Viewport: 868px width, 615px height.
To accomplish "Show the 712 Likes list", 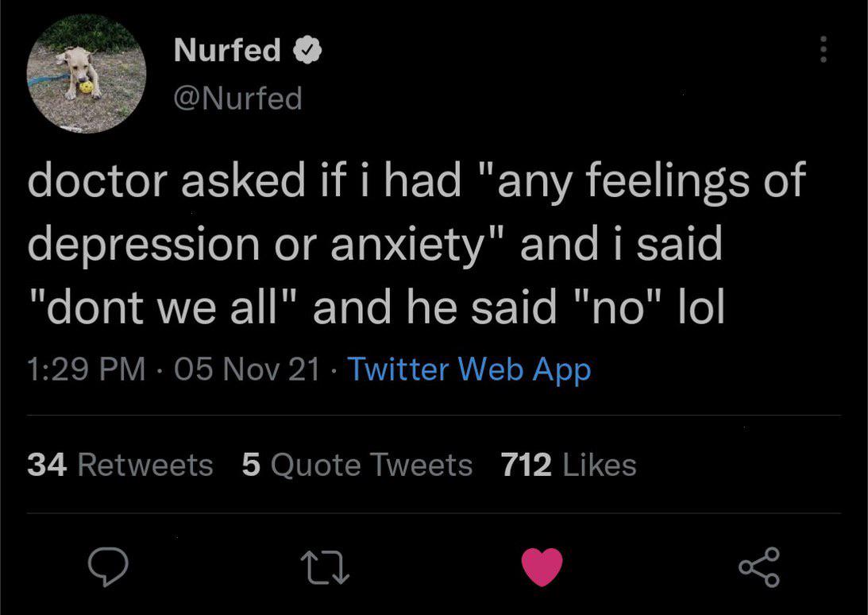I will click(569, 464).
